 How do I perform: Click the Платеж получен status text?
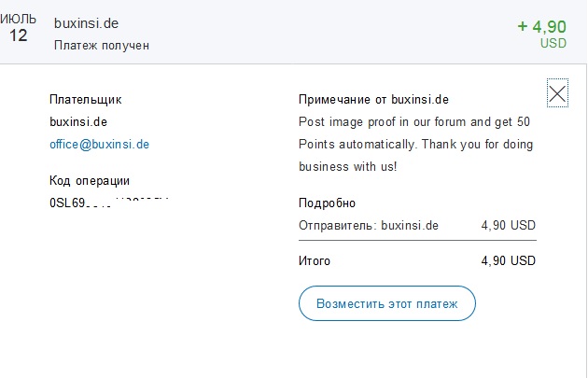pyautogui.click(x=102, y=46)
